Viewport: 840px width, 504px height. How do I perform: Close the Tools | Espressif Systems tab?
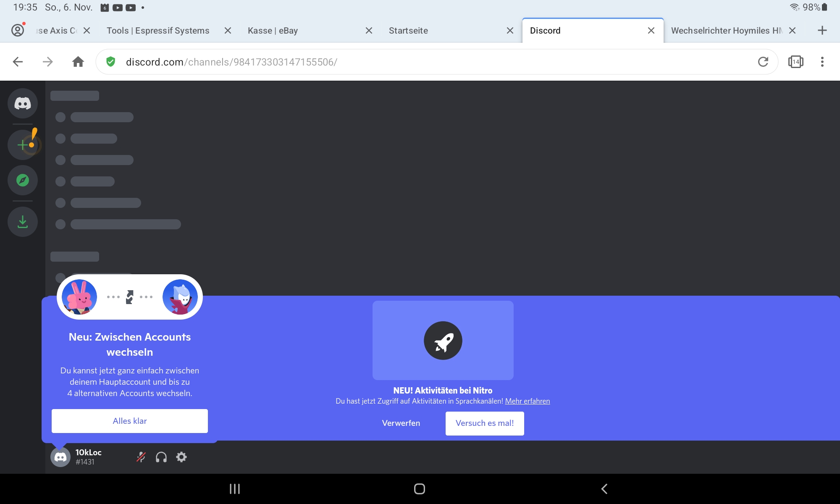[228, 31]
